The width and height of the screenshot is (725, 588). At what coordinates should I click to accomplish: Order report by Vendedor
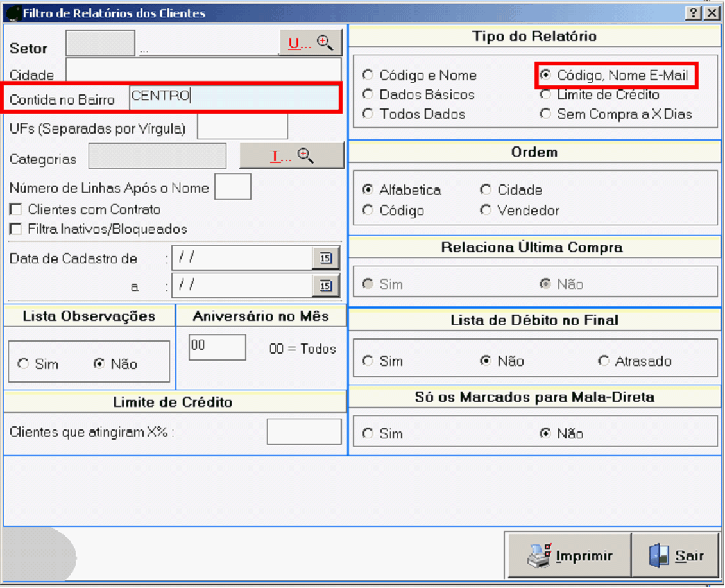[x=486, y=211]
